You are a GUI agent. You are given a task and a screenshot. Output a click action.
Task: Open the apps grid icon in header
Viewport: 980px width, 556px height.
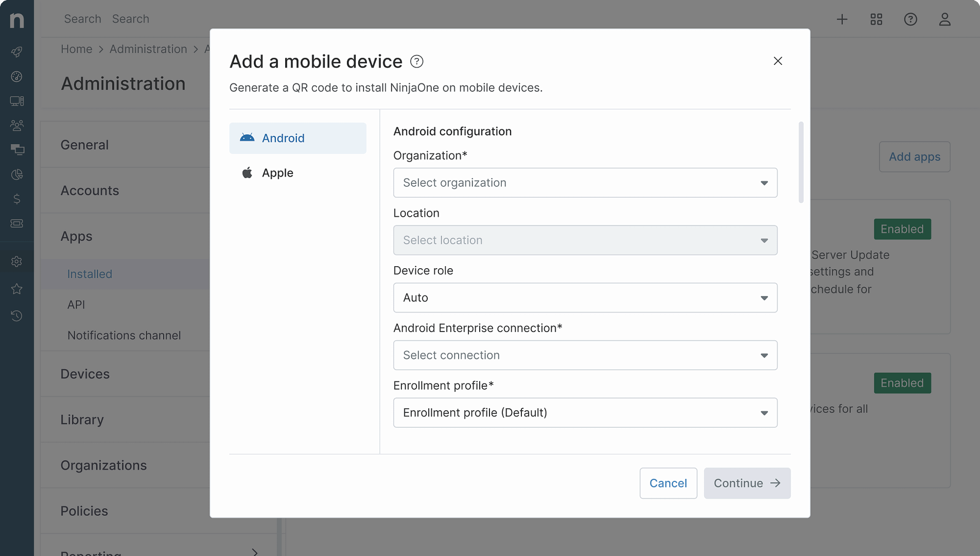pyautogui.click(x=877, y=20)
